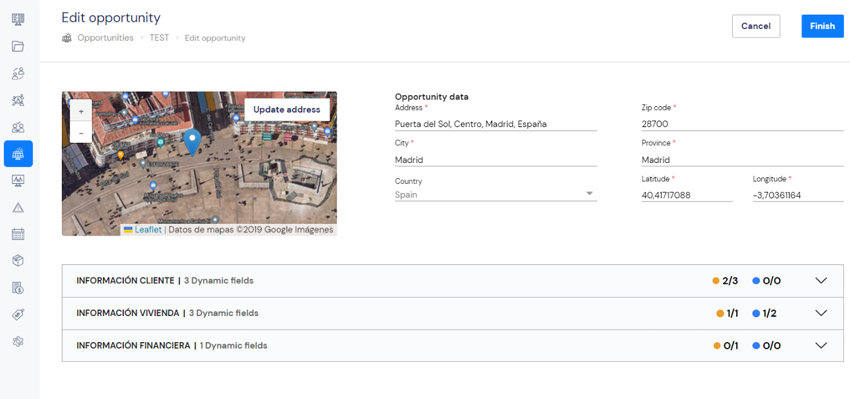Zoom out on the map

tap(81, 132)
